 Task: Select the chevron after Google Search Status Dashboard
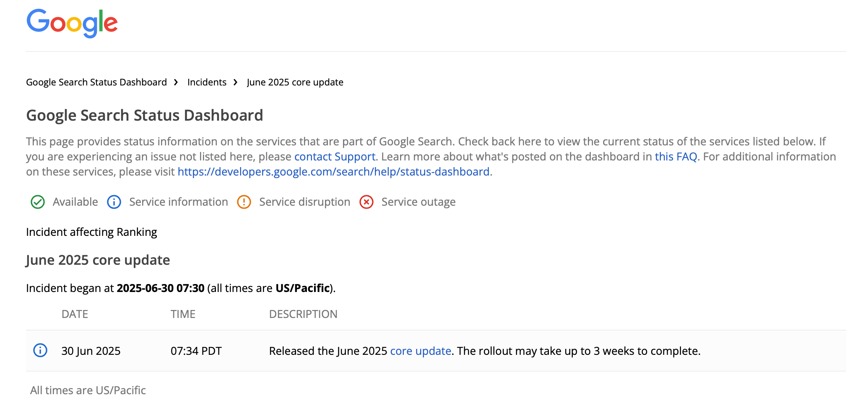click(x=176, y=82)
